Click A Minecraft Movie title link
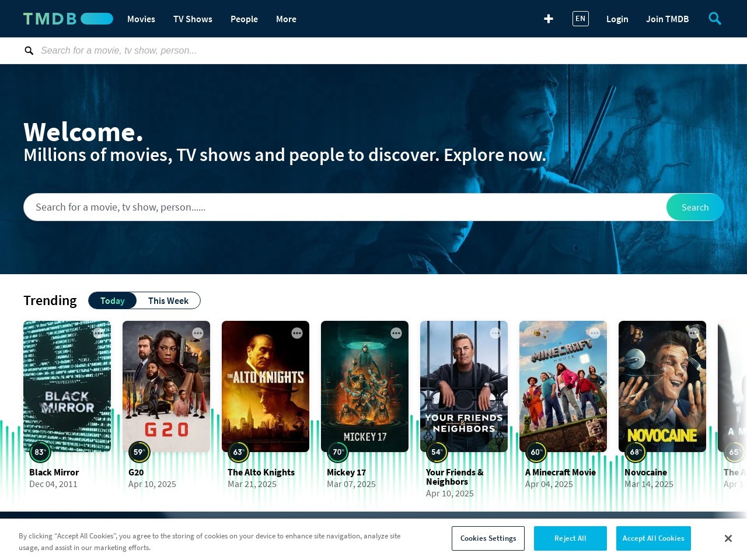This screenshot has height=560, width=747. coord(560,473)
